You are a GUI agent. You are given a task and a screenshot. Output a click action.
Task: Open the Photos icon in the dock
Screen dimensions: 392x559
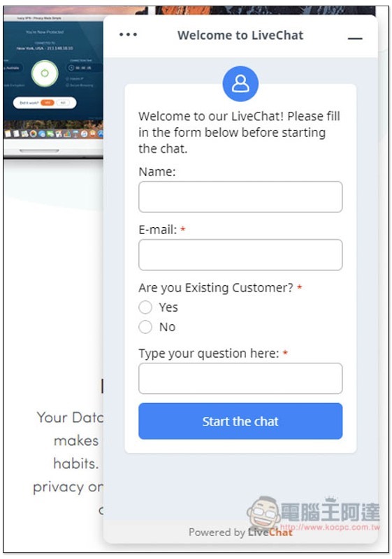pyautogui.click(x=33, y=133)
